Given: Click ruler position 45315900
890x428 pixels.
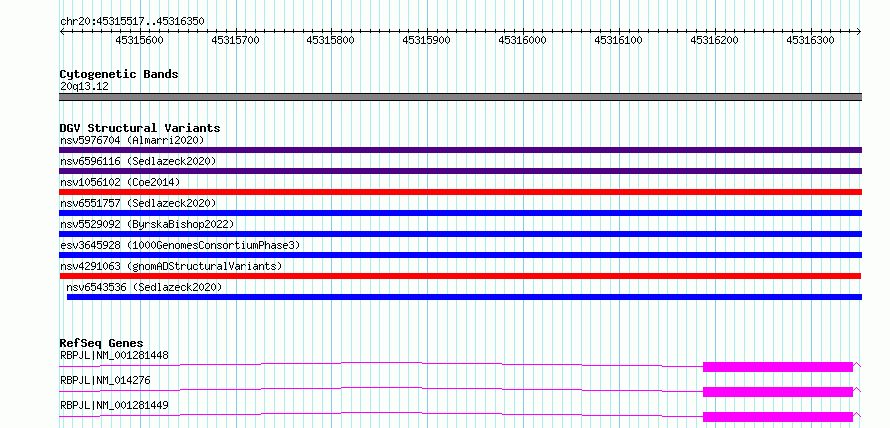Looking at the screenshot, I should (427, 40).
